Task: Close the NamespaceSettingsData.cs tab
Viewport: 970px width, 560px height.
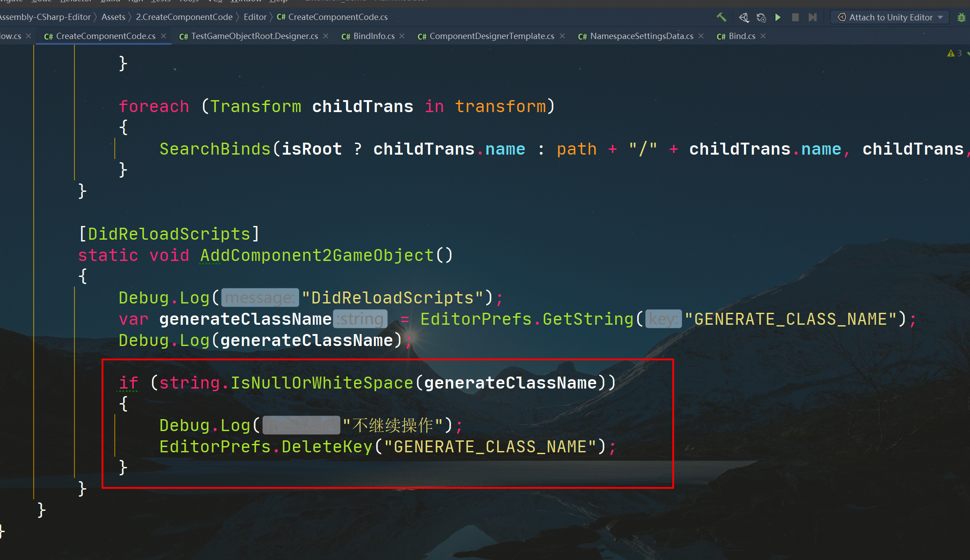Action: (701, 36)
